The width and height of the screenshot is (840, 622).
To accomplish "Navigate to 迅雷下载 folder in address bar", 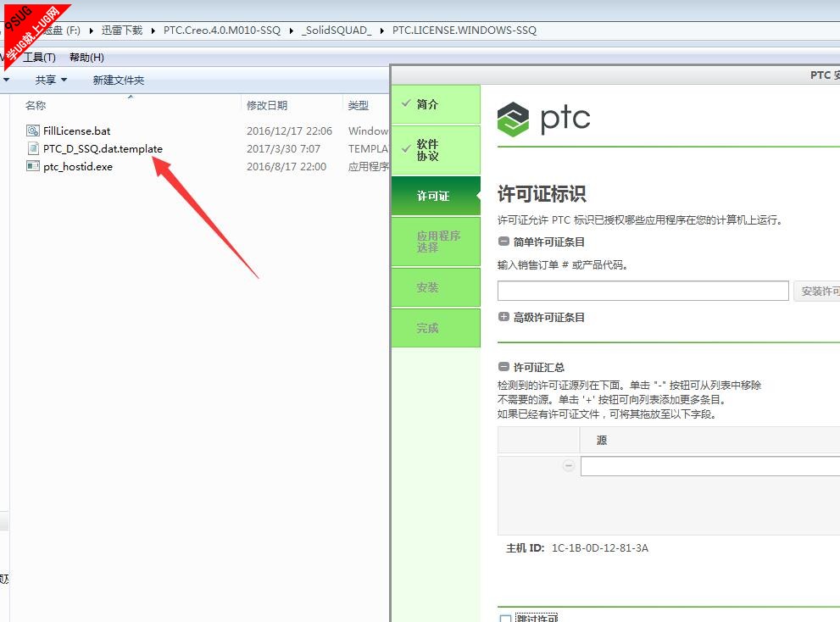I will [x=122, y=30].
